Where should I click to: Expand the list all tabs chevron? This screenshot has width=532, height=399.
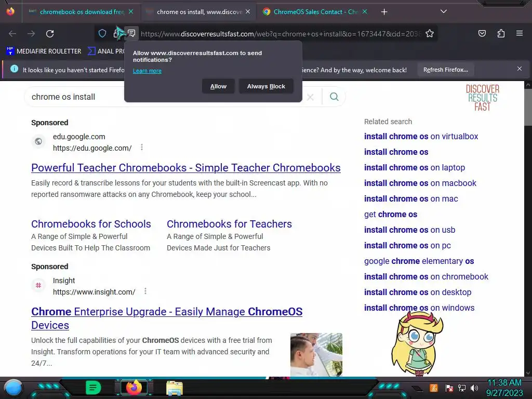coord(444,11)
